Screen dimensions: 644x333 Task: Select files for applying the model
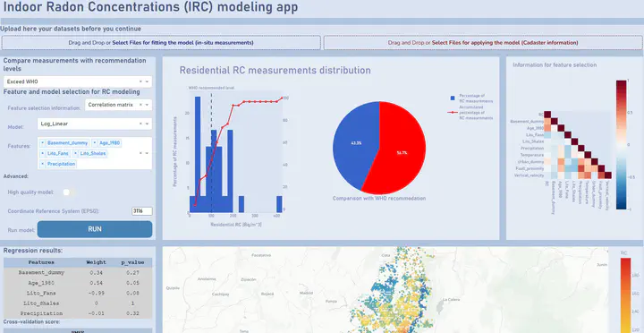(x=483, y=43)
